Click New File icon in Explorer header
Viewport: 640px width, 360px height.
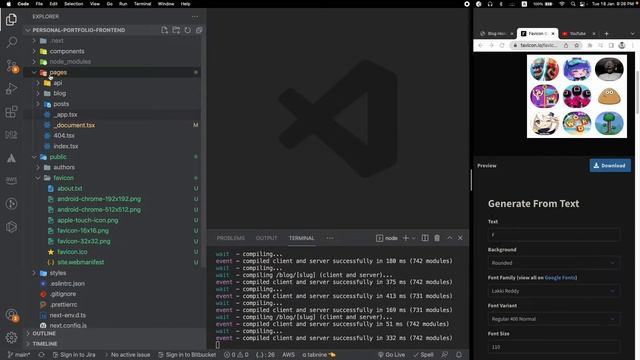[164, 30]
